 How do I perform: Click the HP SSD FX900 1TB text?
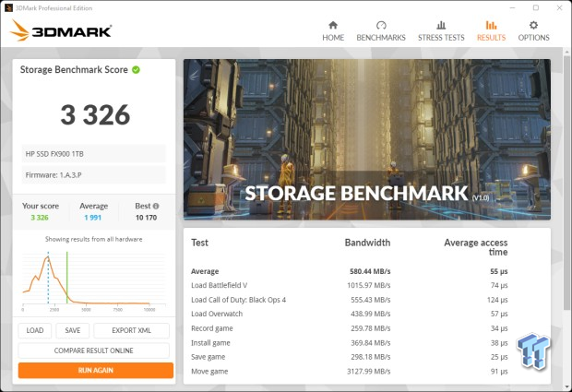(54, 154)
